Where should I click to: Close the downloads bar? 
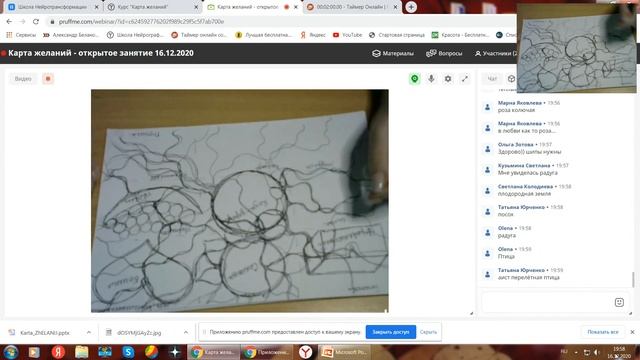point(632,332)
